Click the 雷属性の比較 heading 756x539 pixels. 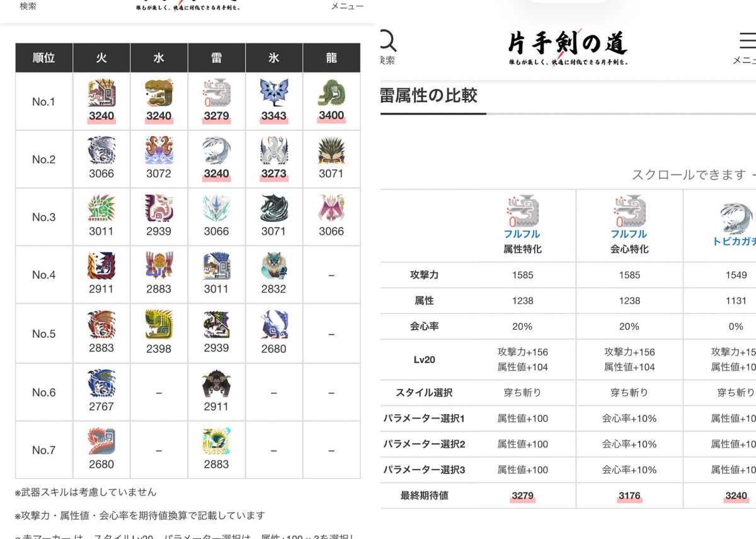[429, 96]
